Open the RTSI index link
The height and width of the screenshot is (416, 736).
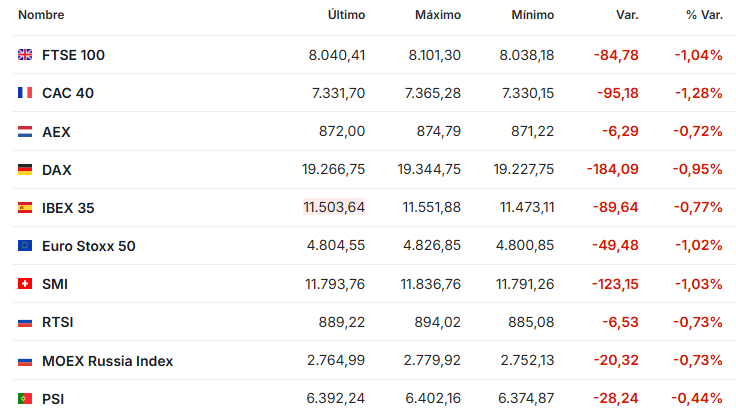coord(58,322)
